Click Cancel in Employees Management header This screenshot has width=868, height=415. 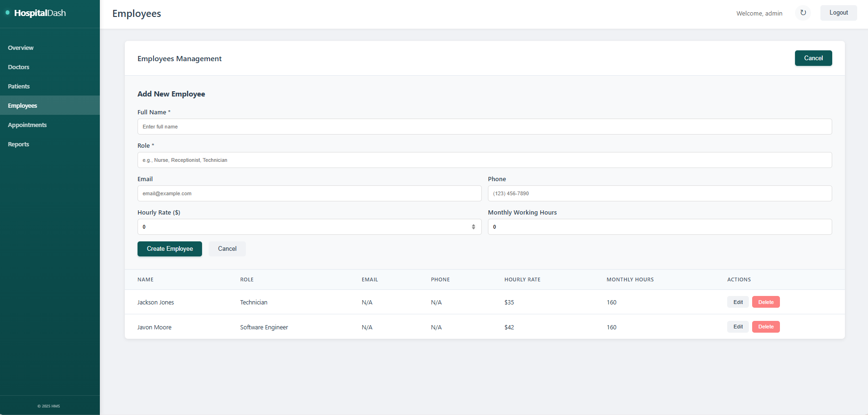[813, 58]
